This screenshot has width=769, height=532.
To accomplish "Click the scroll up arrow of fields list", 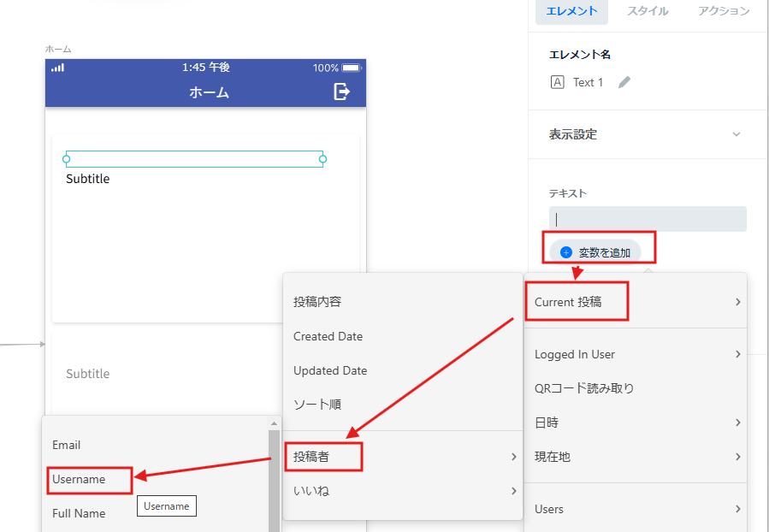I will 274,423.
